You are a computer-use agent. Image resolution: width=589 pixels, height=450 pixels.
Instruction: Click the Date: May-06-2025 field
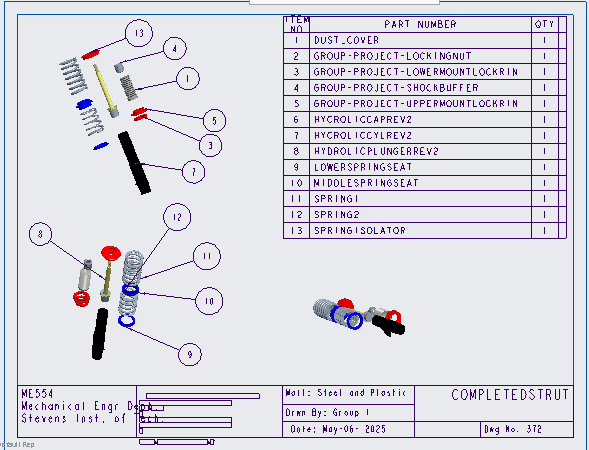tap(337, 429)
